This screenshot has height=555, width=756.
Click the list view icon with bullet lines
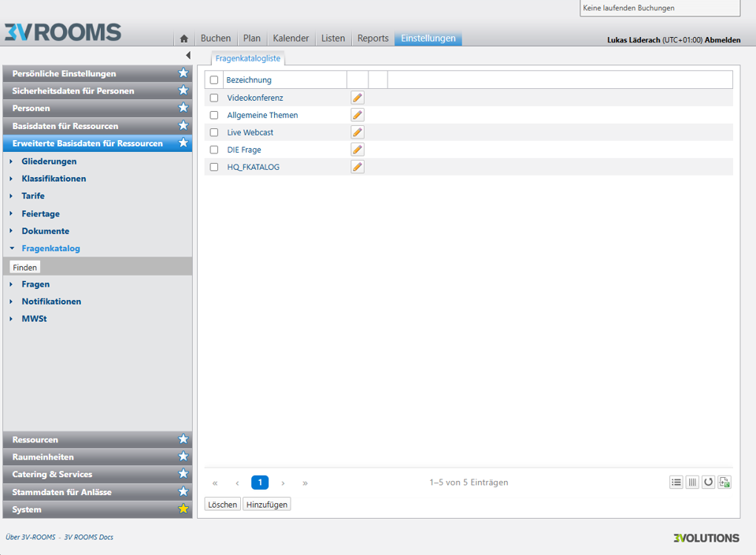pyautogui.click(x=676, y=483)
